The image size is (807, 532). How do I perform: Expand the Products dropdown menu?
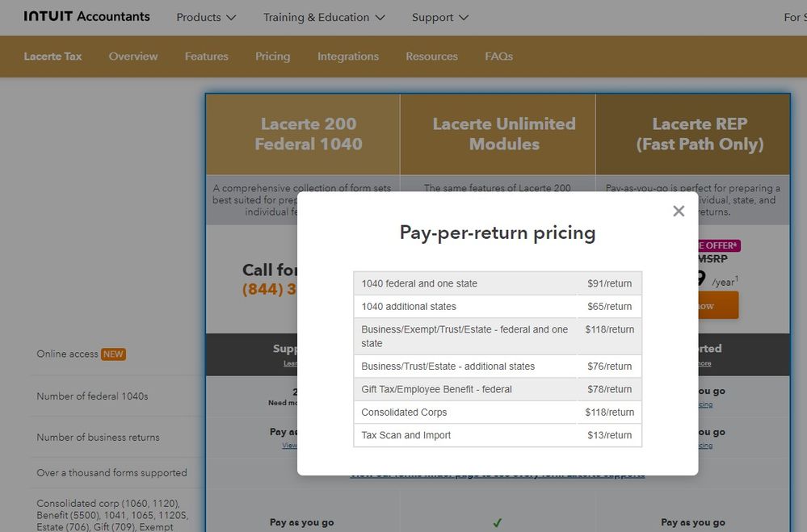[206, 17]
